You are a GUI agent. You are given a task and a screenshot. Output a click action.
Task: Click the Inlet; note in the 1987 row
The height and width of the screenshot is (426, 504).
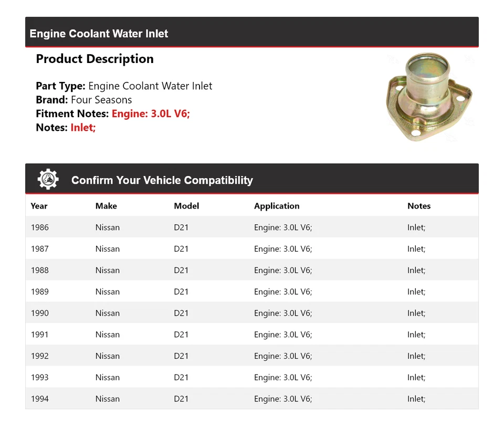416,249
